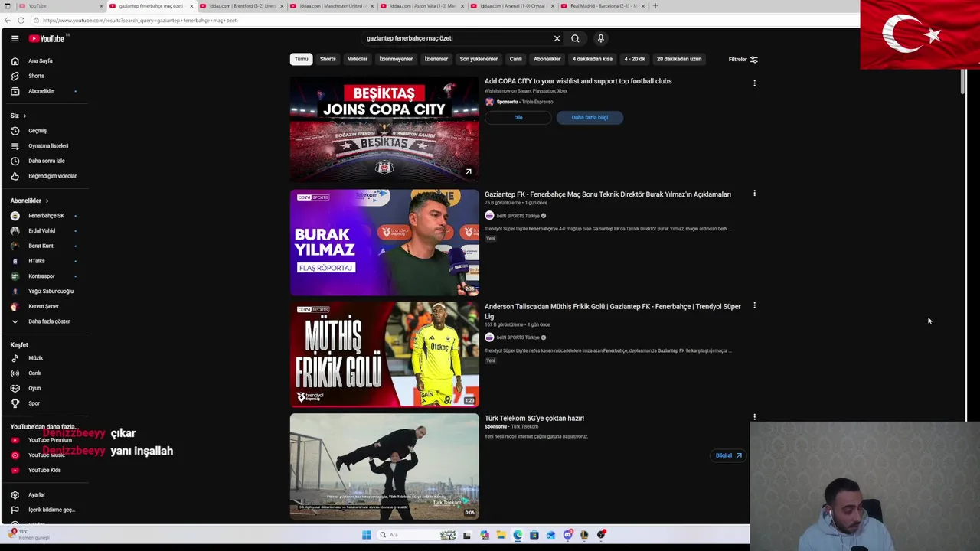
Task: Click the İzle button on COPA CITY ad
Action: [518, 117]
